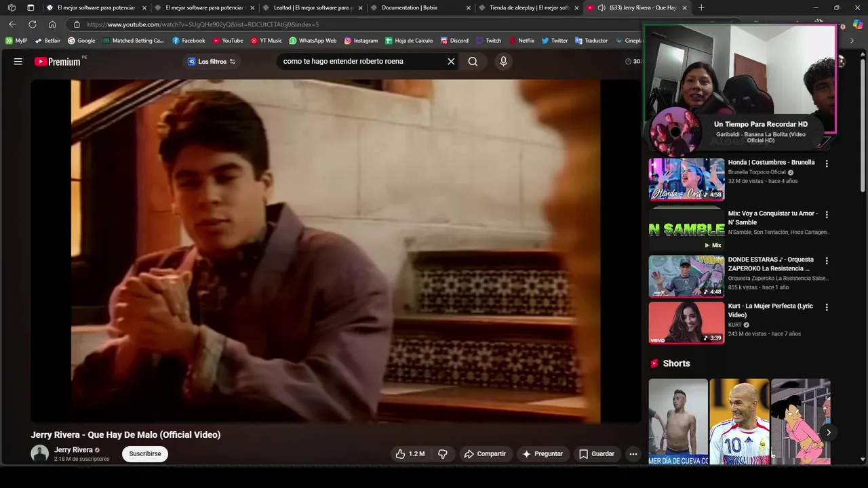Open options menu for Mix: Voy a Conquistar
Screen dimensions: 868x488
tap(827, 214)
